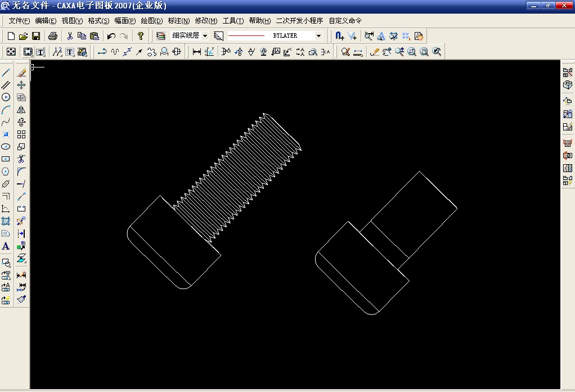Open the 工具(T) menu

[x=233, y=21]
